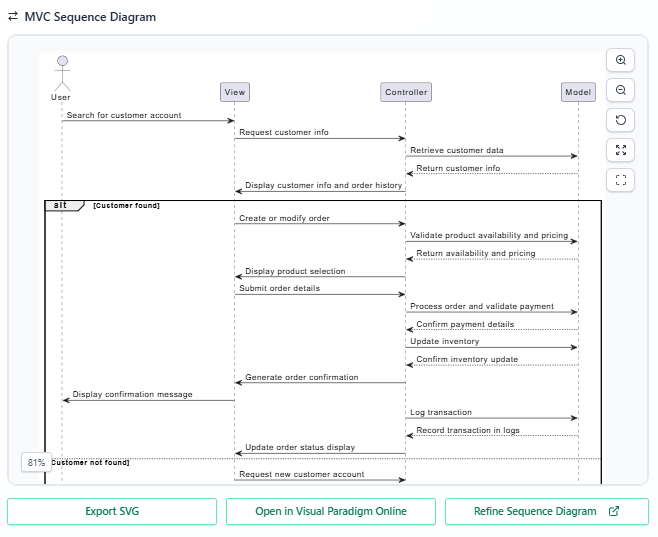The image size is (658, 537).
Task: Click the zoom out magnifier icon
Action: pyautogui.click(x=621, y=90)
